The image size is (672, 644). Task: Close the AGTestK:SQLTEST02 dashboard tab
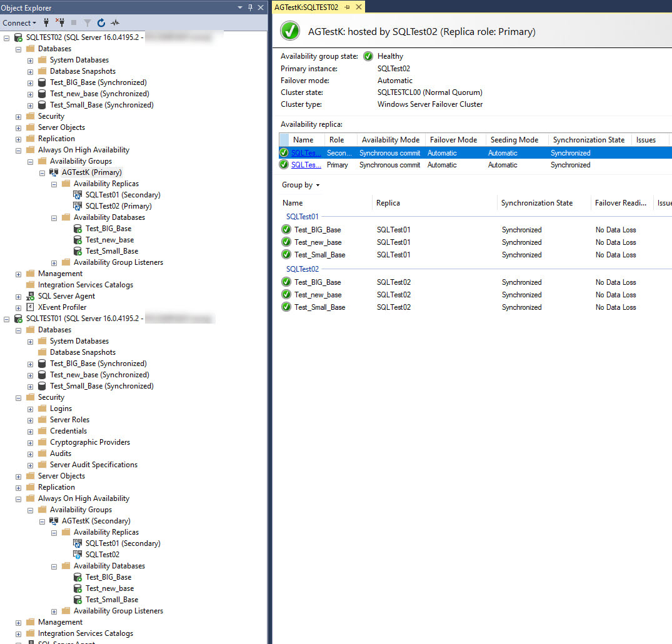pos(359,7)
